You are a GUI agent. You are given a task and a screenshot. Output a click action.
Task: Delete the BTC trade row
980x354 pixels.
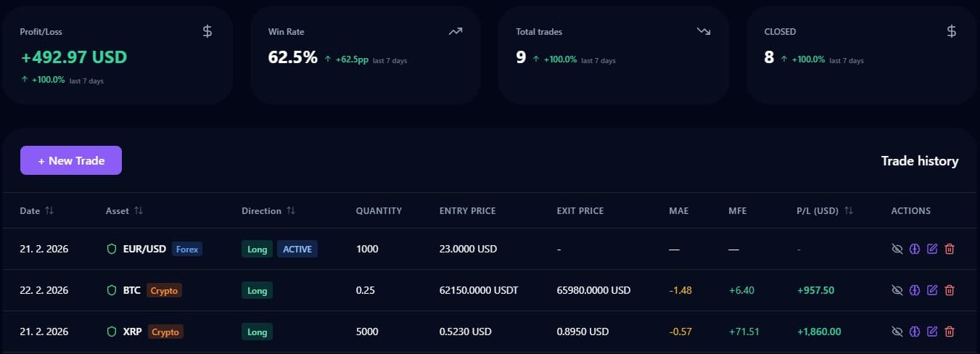pyautogui.click(x=950, y=290)
